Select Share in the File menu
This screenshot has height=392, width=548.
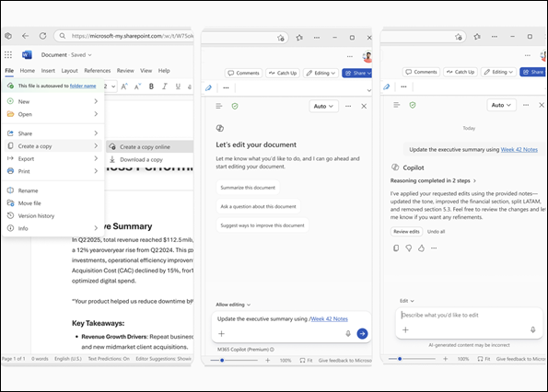point(52,133)
